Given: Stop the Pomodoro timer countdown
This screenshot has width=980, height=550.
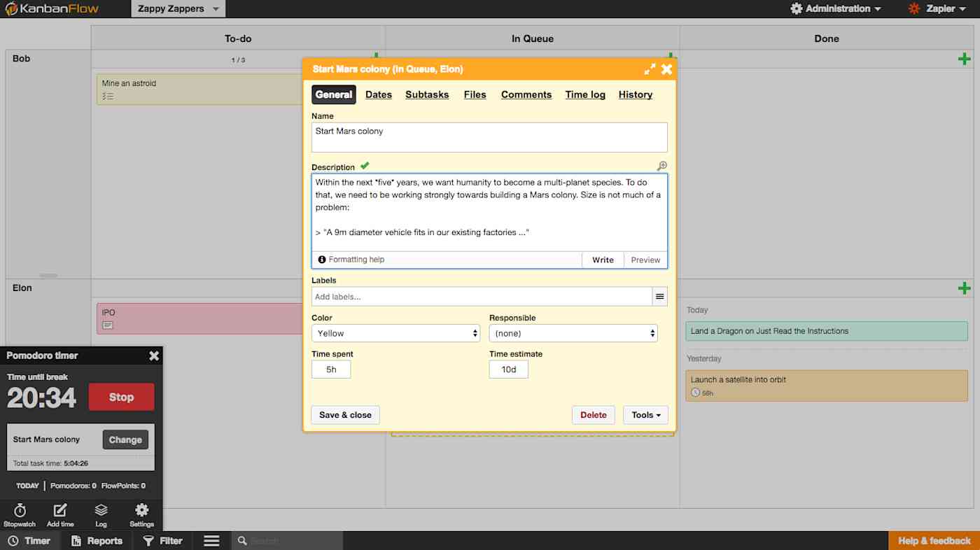Looking at the screenshot, I should tap(121, 397).
